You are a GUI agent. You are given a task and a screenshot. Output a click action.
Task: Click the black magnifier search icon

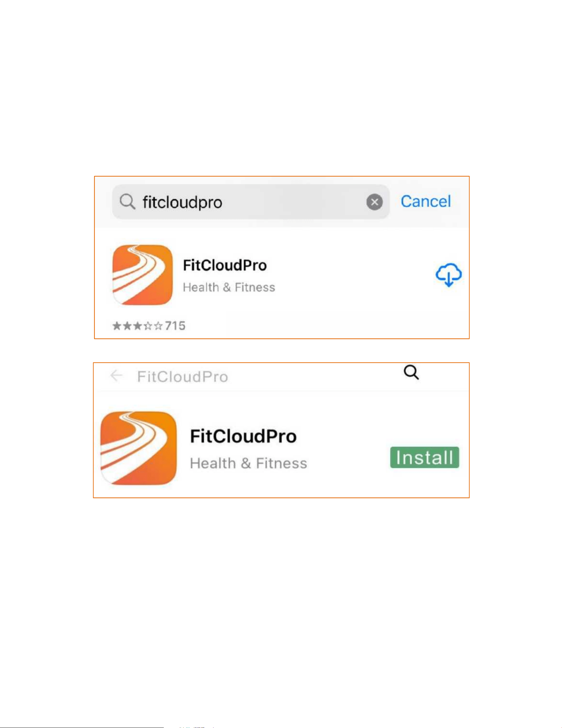(x=411, y=372)
